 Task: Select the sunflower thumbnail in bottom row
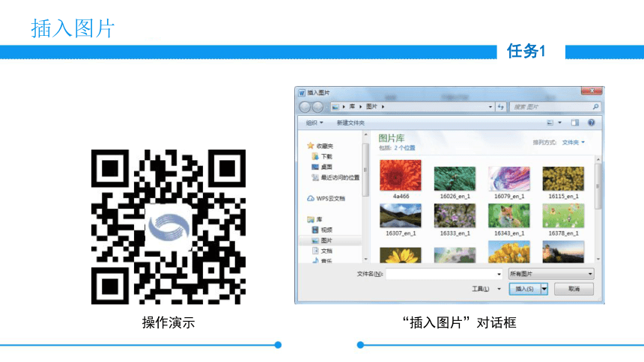point(401,255)
